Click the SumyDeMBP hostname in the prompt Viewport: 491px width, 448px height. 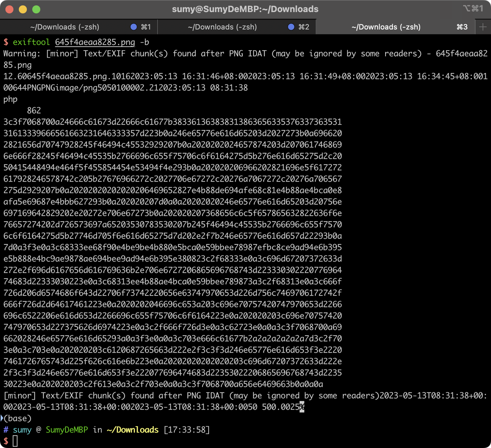(x=66, y=430)
